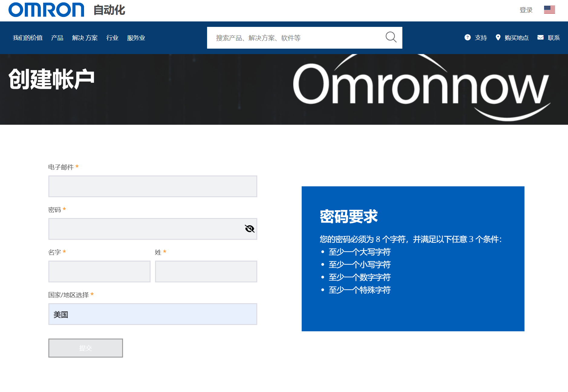Click the OMRON logo

(46, 10)
